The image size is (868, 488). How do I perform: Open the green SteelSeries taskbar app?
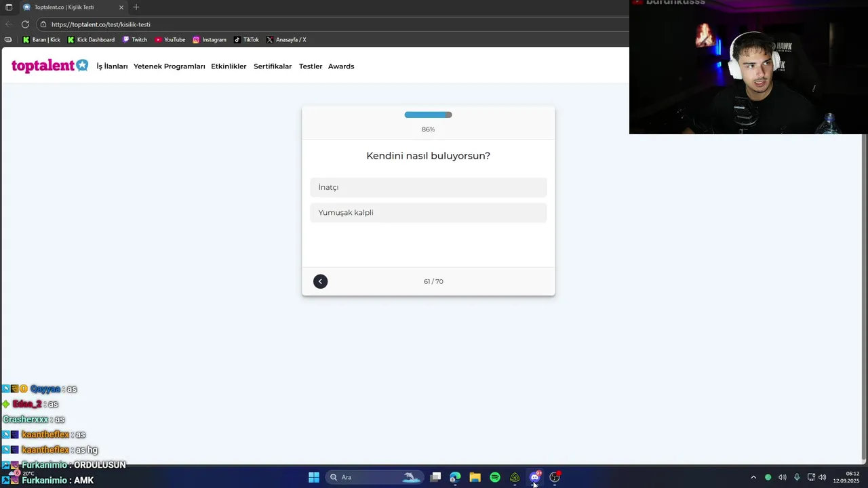coord(515,477)
